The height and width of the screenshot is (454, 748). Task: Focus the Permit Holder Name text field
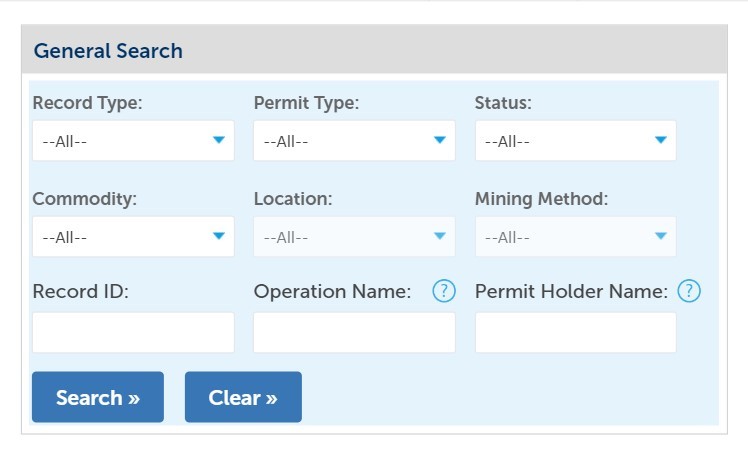575,332
